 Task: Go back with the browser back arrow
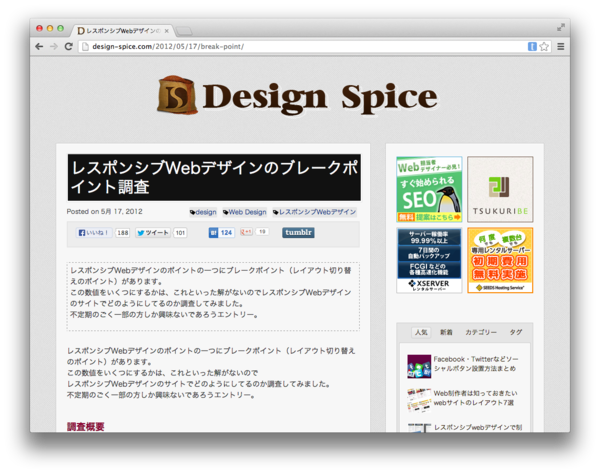click(x=39, y=46)
